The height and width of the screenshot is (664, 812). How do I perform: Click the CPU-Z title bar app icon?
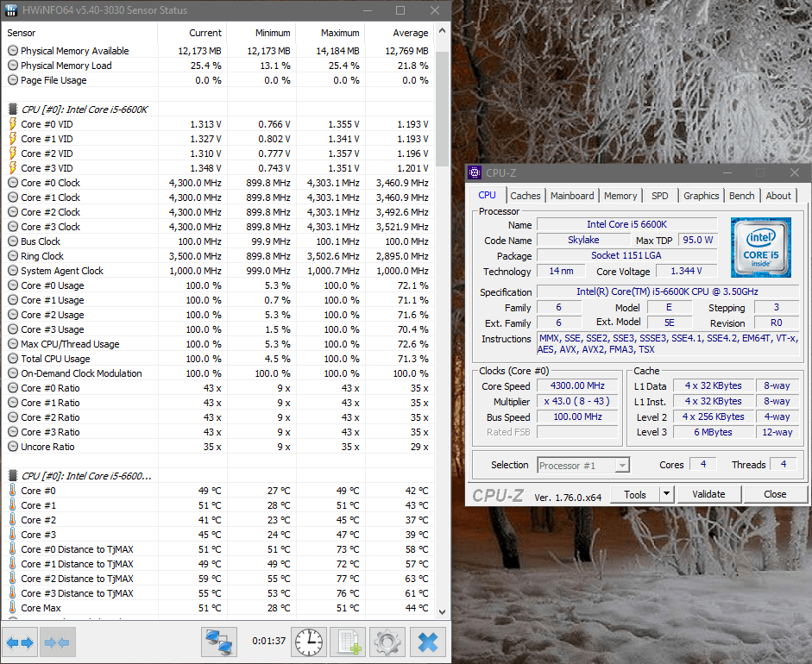tap(475, 172)
